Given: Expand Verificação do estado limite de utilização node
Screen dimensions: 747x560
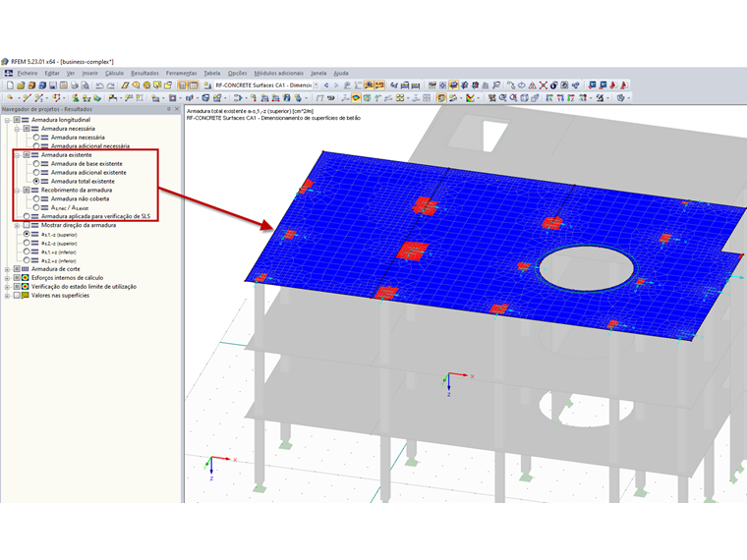Looking at the screenshot, I should [7, 287].
